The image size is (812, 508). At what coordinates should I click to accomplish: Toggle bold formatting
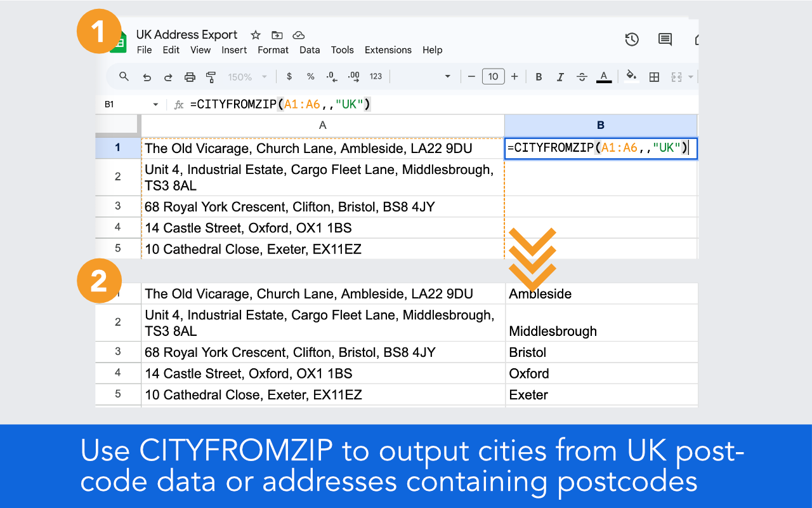pyautogui.click(x=539, y=77)
